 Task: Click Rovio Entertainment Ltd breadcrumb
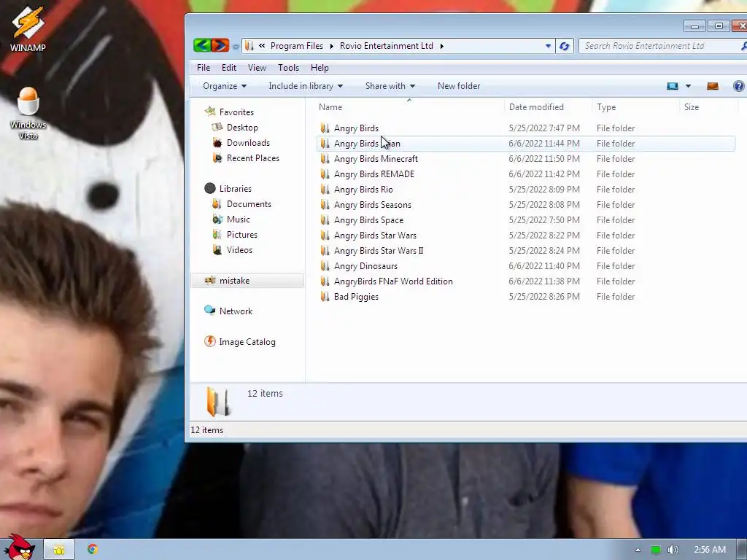point(387,46)
